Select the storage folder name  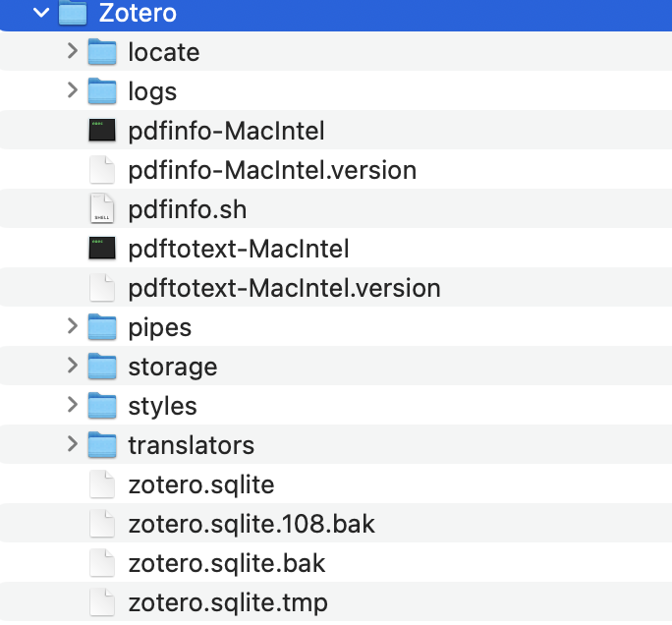pyautogui.click(x=173, y=368)
